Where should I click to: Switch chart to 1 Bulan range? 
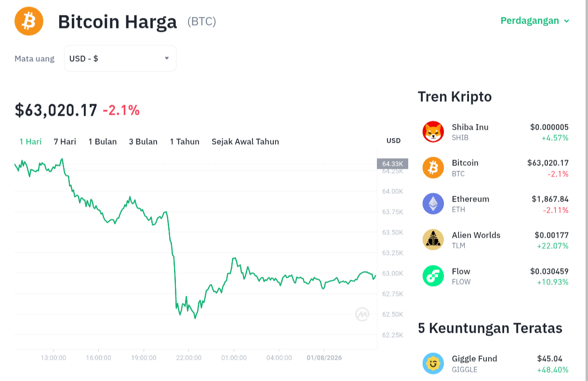[103, 141]
